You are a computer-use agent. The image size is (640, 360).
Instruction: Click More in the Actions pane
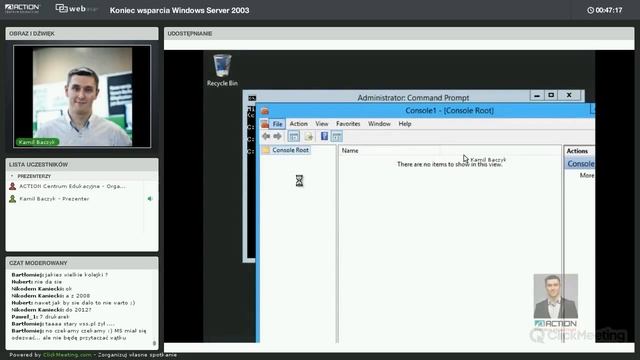[x=587, y=176]
